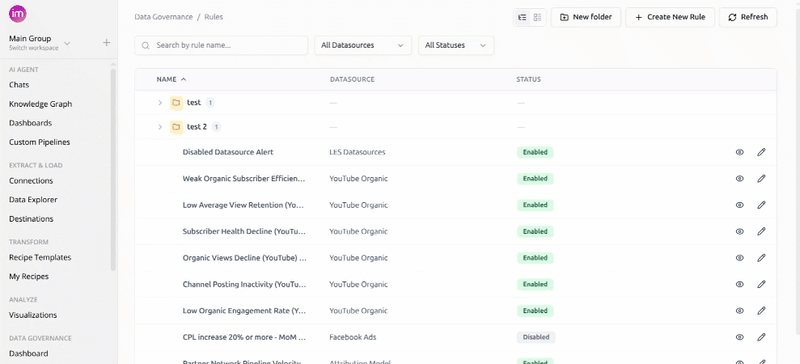Image resolution: width=800 pixels, height=364 pixels.
Task: Edit Weak Organic Subscriber Efficiency rule
Action: click(761, 179)
